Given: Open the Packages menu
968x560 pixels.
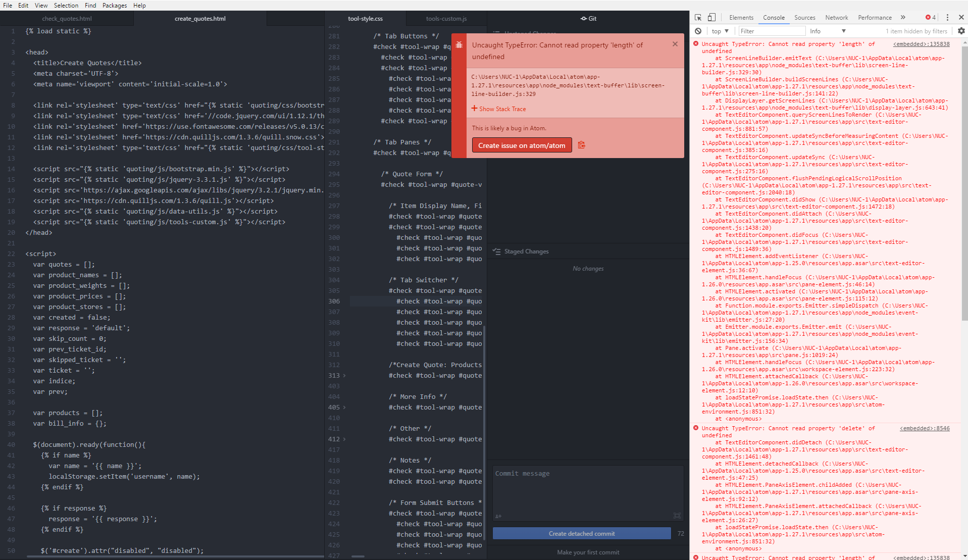Looking at the screenshot, I should tap(115, 6).
